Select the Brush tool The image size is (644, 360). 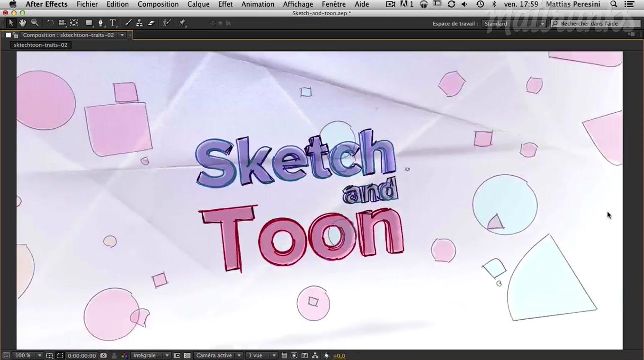pos(128,23)
